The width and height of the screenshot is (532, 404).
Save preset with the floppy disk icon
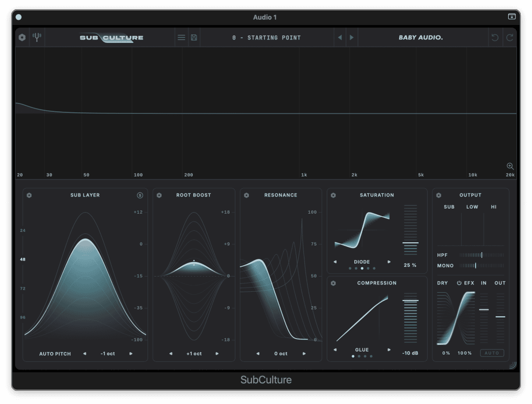194,37
